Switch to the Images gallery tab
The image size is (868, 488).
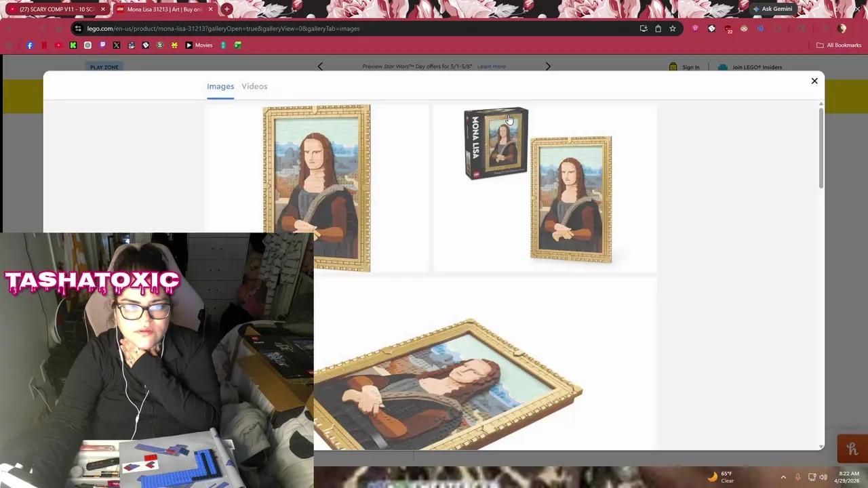(220, 86)
